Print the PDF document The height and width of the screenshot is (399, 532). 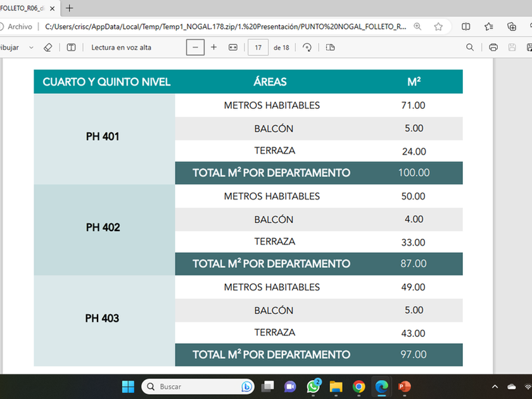click(x=493, y=47)
